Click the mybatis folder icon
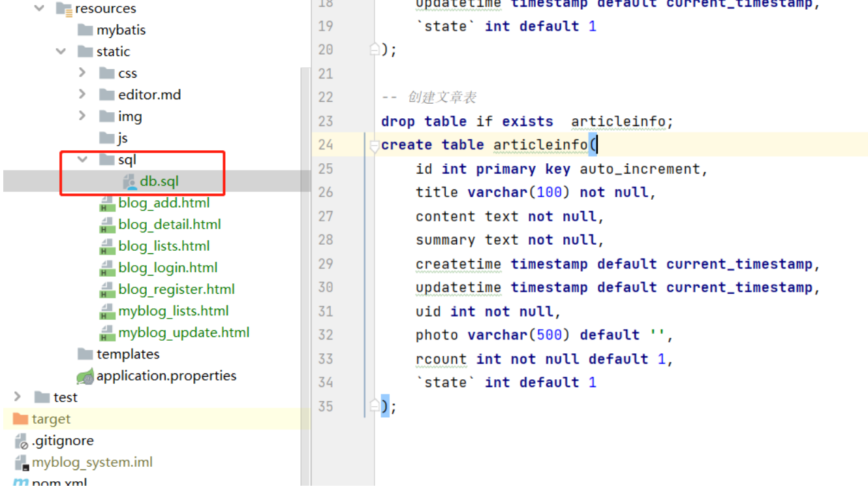Screen dimensions: 868x489 (85, 30)
